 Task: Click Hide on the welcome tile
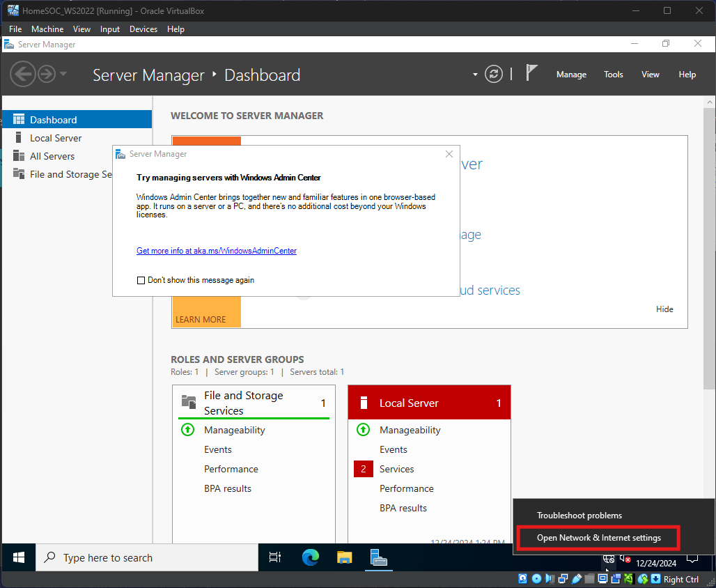[664, 309]
